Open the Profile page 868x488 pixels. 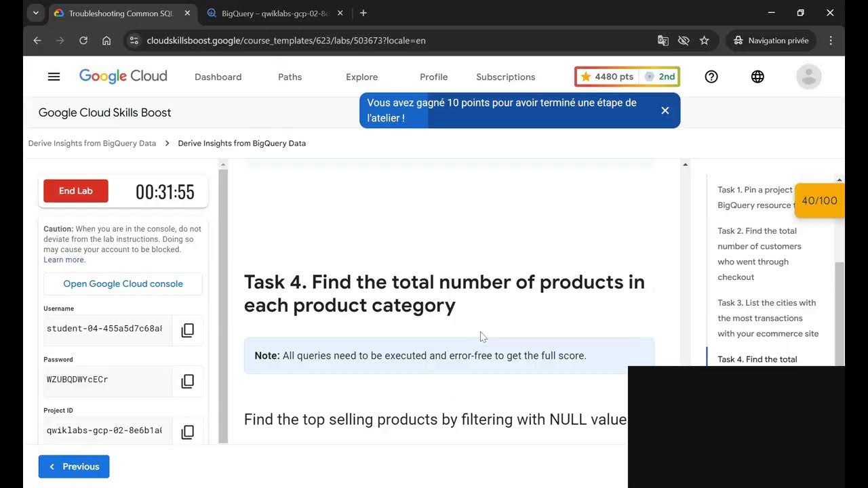tap(433, 77)
